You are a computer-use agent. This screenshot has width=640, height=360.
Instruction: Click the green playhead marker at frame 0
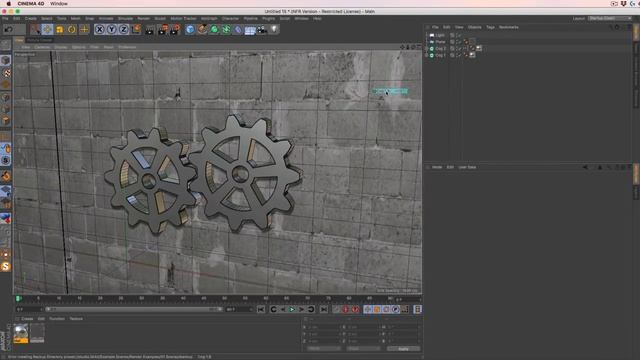(18, 299)
